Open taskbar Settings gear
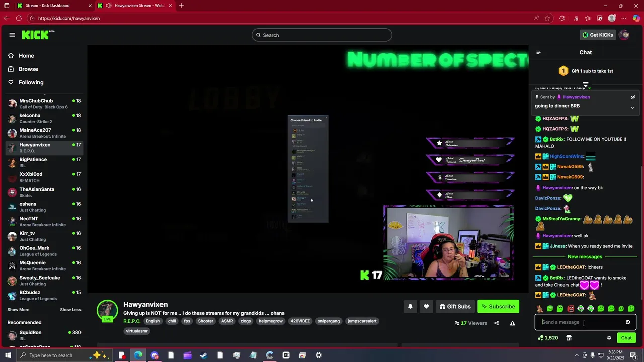Image resolution: width=644 pixels, height=362 pixels. pos(319,355)
